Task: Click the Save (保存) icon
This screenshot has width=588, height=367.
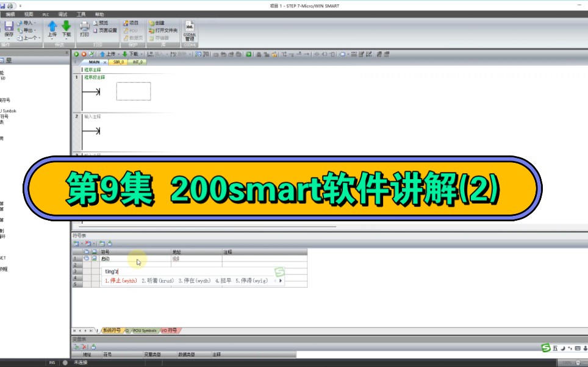Action: pyautogui.click(x=9, y=25)
